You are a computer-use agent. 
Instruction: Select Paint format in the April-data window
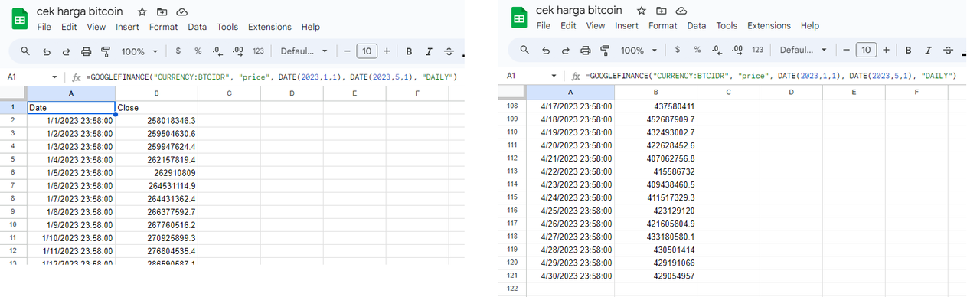(x=605, y=50)
